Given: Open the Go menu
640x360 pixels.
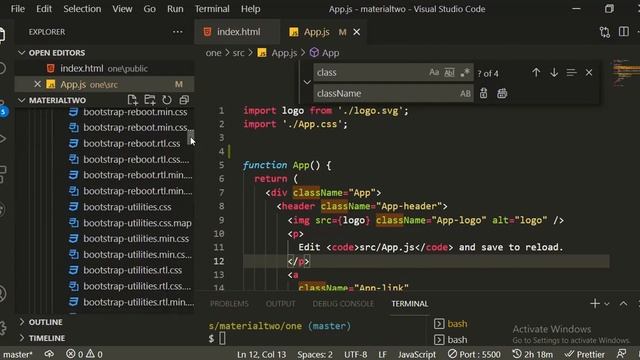Looking at the screenshot, I should click(149, 9).
